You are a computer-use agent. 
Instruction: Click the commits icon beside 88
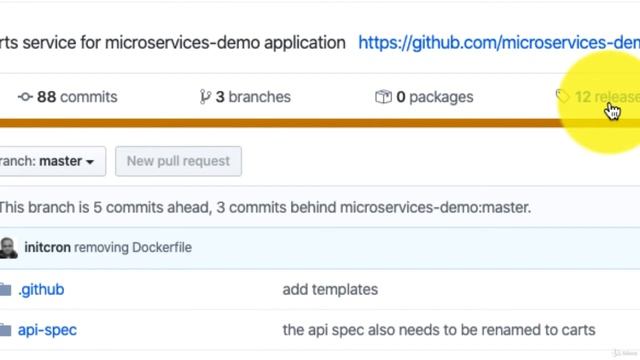(x=25, y=97)
